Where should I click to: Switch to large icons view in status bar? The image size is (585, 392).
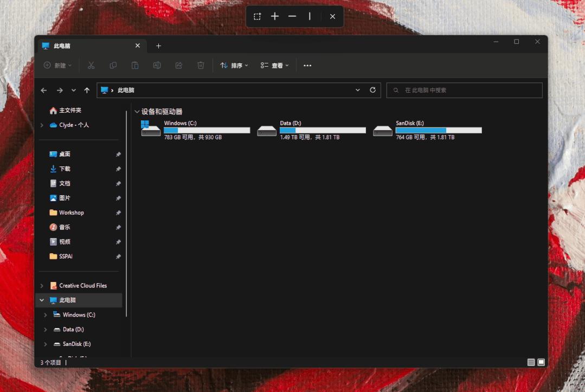(541, 362)
